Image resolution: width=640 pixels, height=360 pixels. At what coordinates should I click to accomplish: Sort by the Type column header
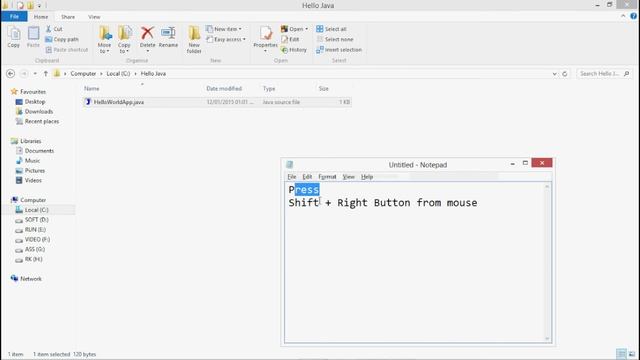[269, 89]
